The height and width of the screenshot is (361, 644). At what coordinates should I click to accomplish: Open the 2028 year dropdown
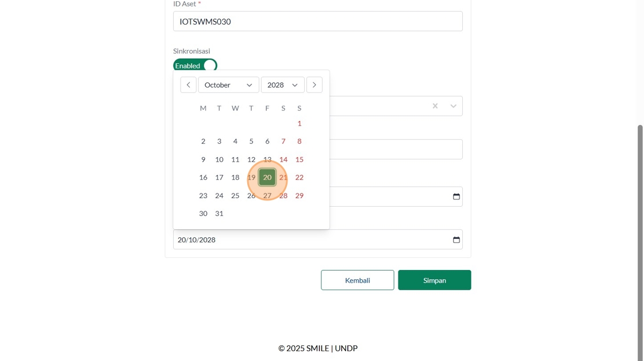pyautogui.click(x=282, y=85)
